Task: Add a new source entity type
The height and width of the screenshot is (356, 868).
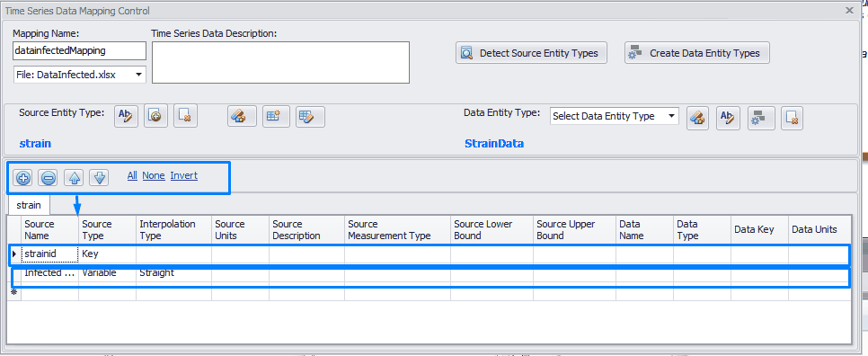Action: click(x=155, y=116)
